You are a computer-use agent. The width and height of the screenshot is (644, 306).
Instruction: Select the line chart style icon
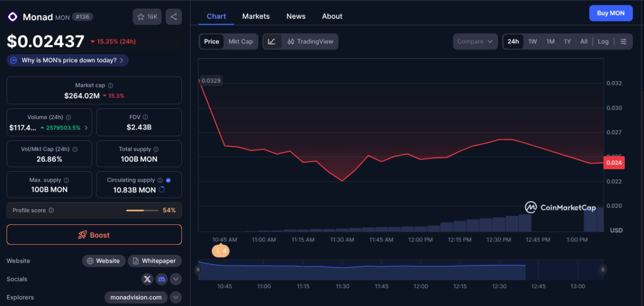(272, 41)
